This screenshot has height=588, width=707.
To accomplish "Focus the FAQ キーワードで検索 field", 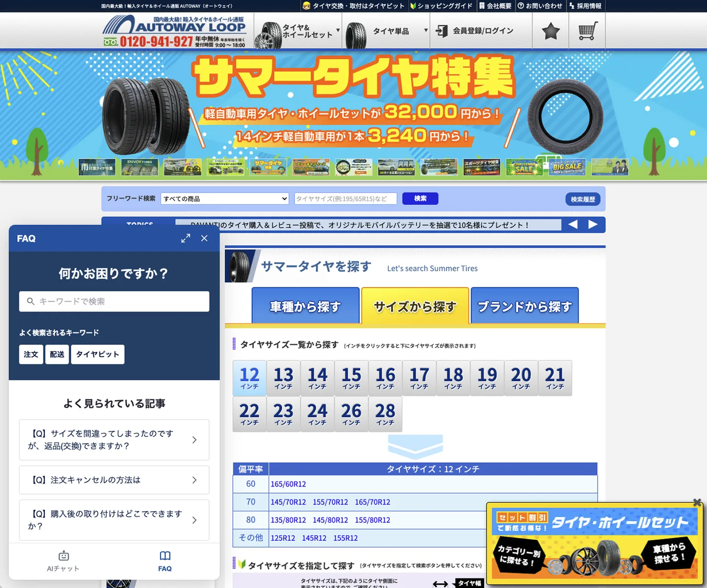I will click(x=114, y=302).
